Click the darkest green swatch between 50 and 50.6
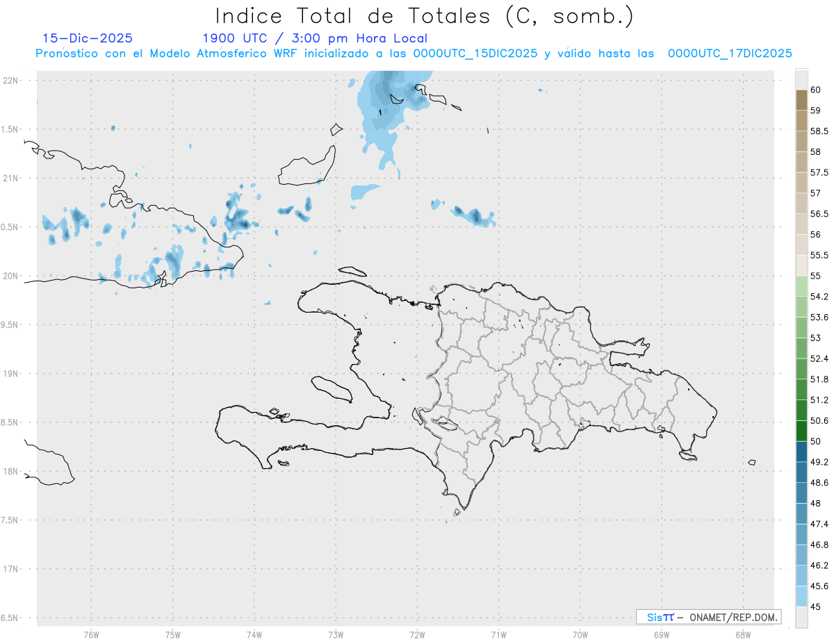 [x=801, y=431]
